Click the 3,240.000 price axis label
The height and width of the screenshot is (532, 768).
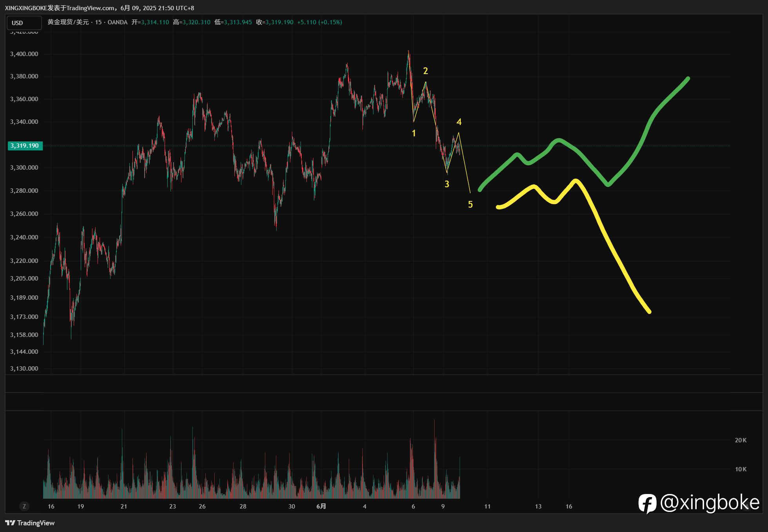pyautogui.click(x=24, y=237)
